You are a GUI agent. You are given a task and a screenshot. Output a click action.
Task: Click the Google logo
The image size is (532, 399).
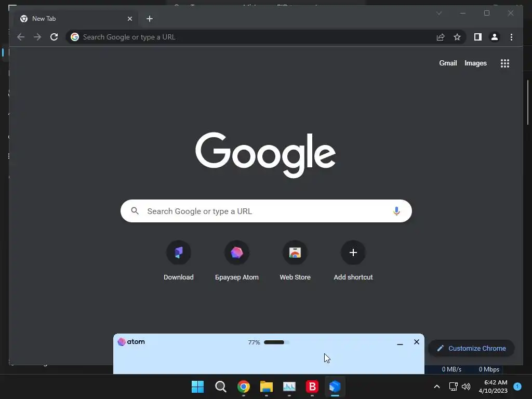(265, 155)
